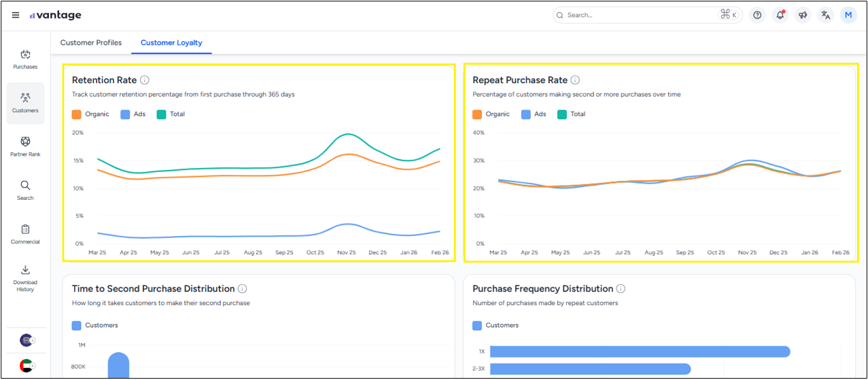Click the Vantage logo
The height and width of the screenshot is (380, 868).
[x=55, y=15]
